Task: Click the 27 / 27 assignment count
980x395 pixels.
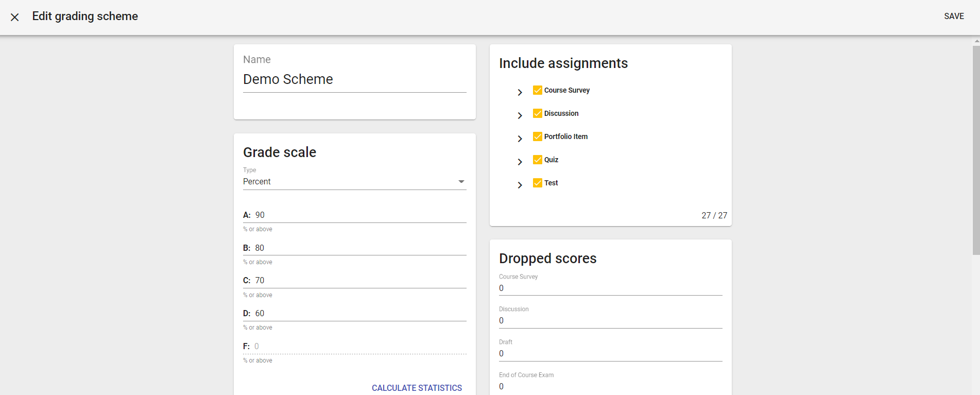Action: pyautogui.click(x=714, y=215)
